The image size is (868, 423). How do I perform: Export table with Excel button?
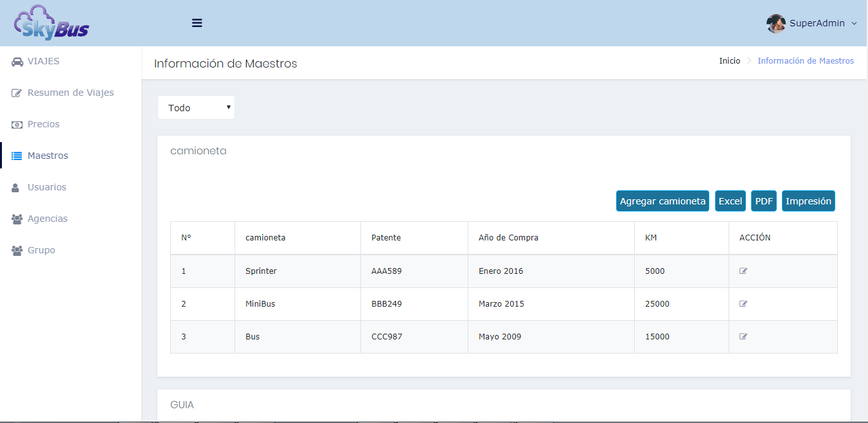730,201
